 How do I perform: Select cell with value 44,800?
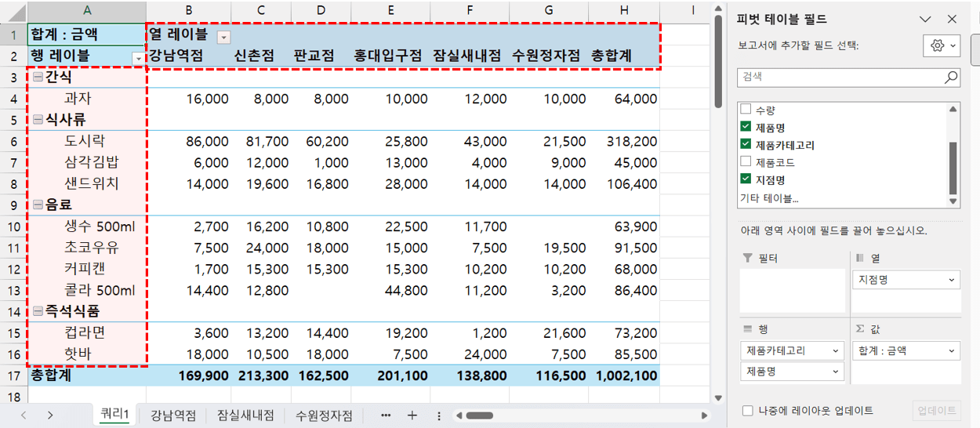390,290
